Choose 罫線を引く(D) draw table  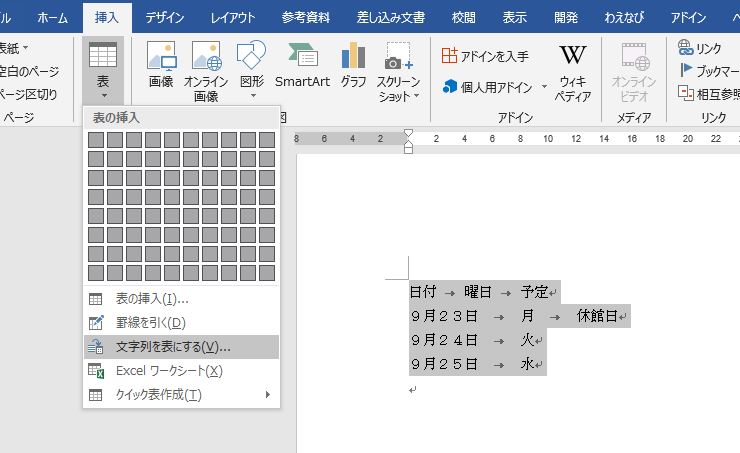click(x=181, y=323)
